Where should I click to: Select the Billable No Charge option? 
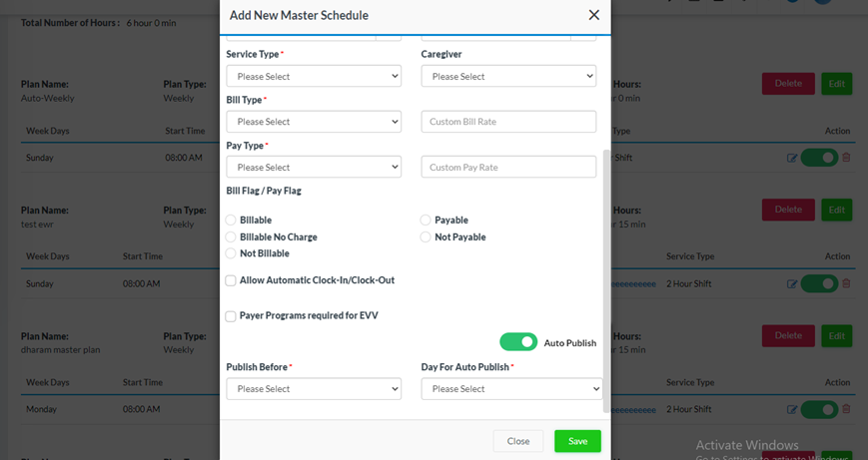coord(231,237)
